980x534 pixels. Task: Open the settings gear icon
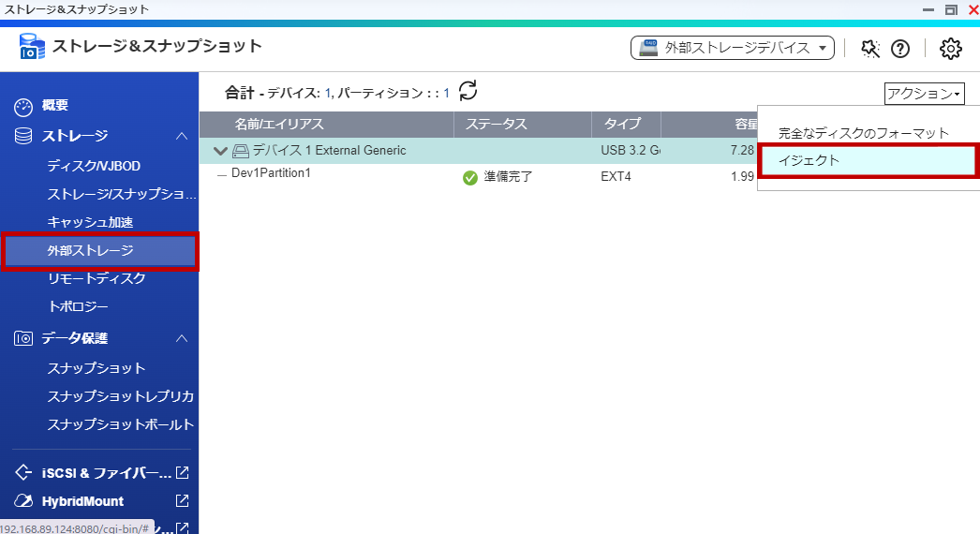950,49
